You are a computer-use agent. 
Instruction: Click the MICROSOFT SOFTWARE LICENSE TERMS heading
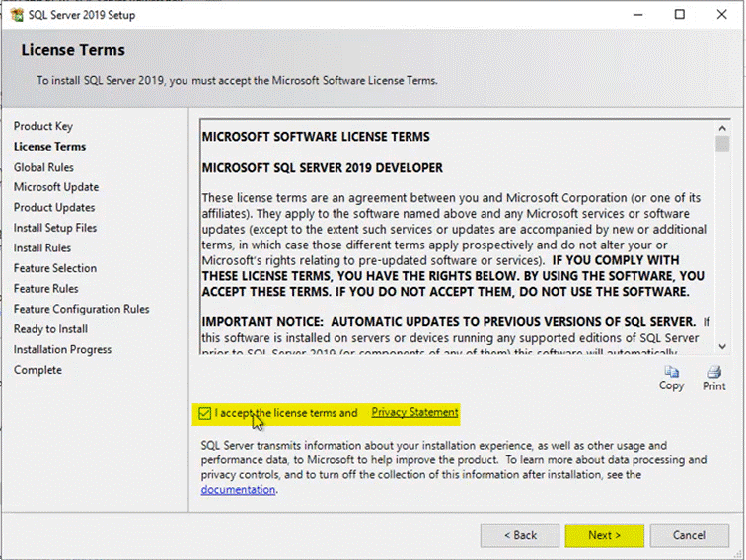[x=316, y=137]
